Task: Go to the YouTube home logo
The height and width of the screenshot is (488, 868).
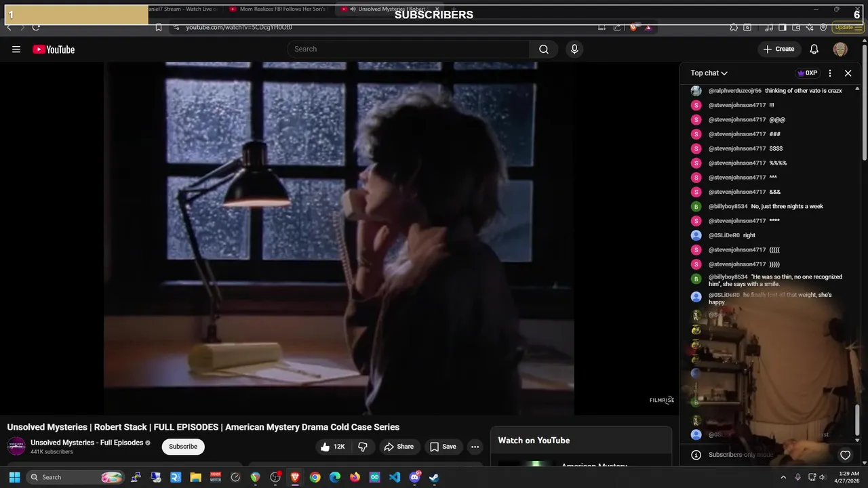Action: pos(54,49)
